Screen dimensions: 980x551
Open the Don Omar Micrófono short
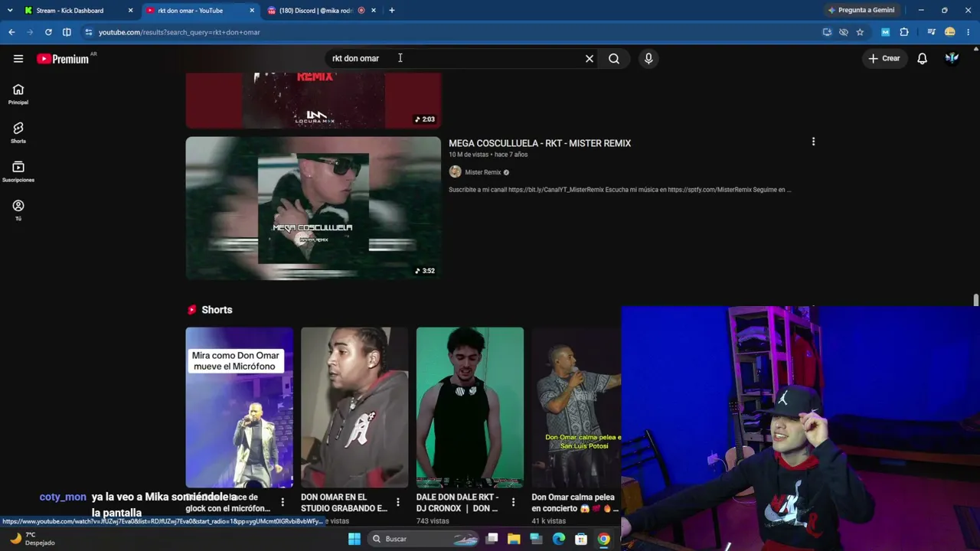click(239, 407)
